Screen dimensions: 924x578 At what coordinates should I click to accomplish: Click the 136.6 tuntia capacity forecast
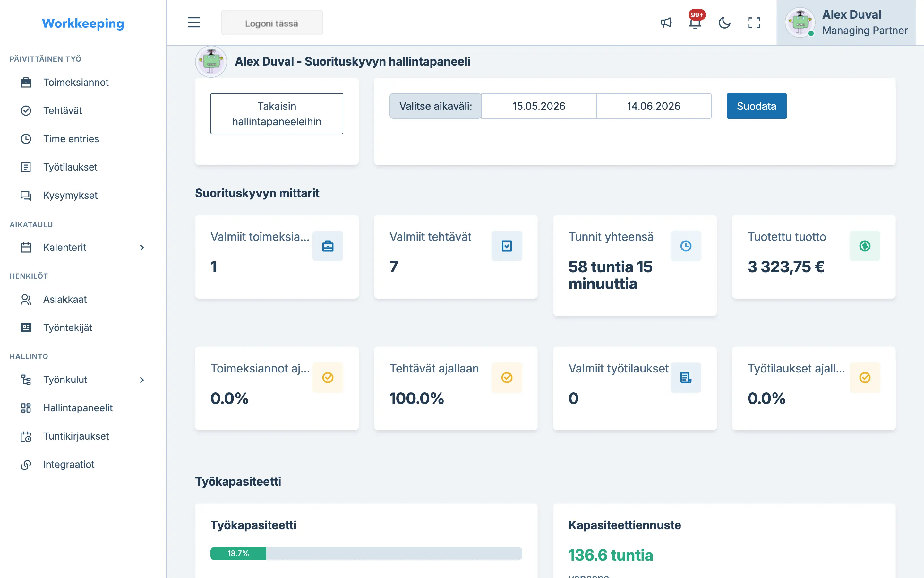click(x=611, y=555)
